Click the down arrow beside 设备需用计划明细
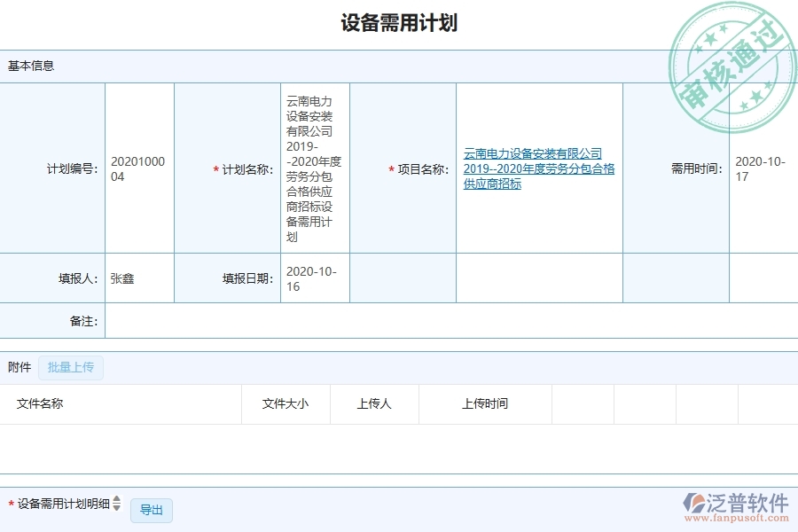The image size is (798, 532). pos(118,513)
